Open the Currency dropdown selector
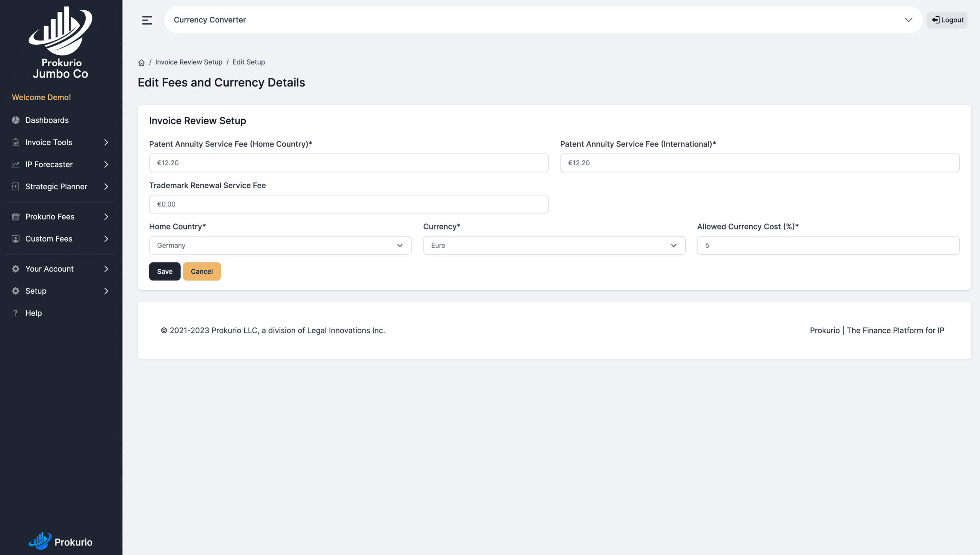This screenshot has width=980, height=555. pyautogui.click(x=554, y=245)
